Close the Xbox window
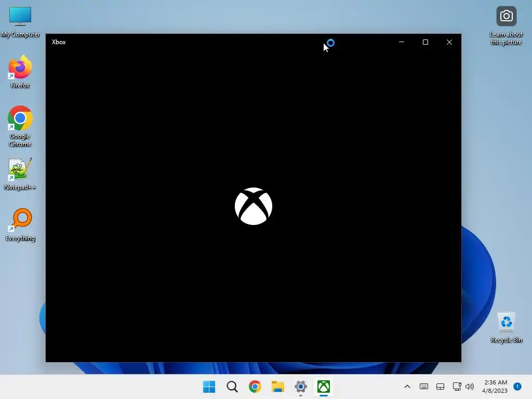Image resolution: width=532 pixels, height=399 pixels. point(449,42)
